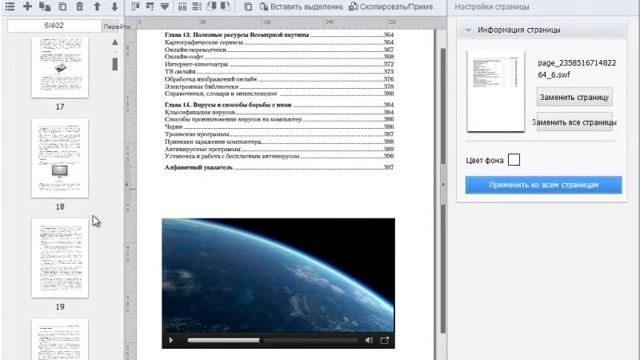Click the distribute horizontally icon

coord(182,7)
